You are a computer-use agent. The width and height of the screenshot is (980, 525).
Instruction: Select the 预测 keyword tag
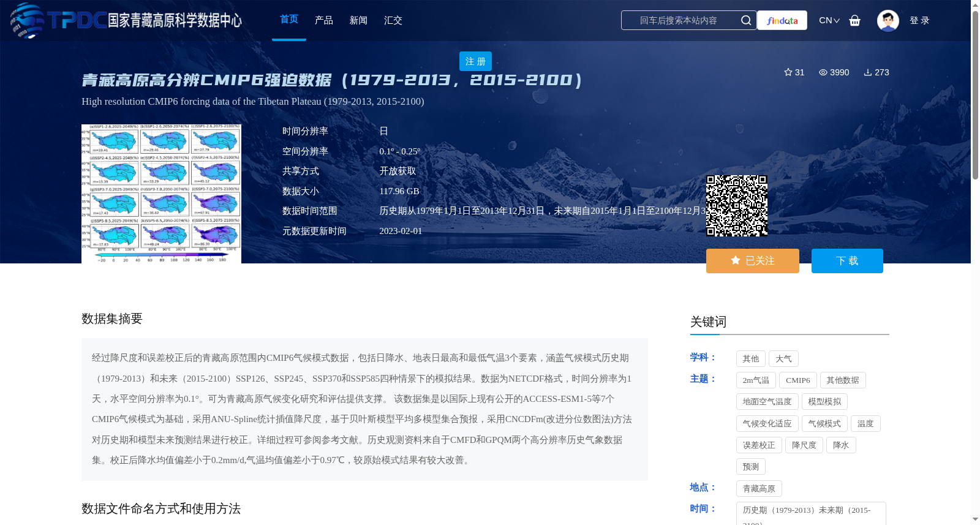751,467
